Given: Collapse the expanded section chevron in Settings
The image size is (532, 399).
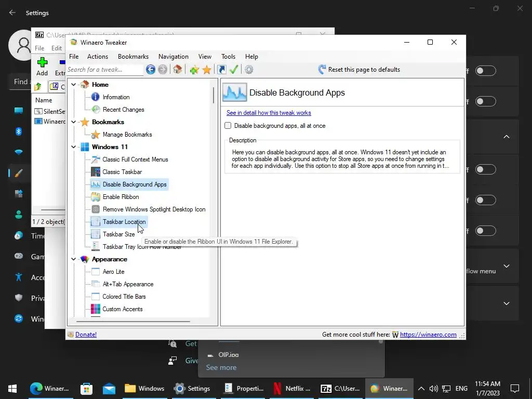Looking at the screenshot, I should (x=506, y=137).
